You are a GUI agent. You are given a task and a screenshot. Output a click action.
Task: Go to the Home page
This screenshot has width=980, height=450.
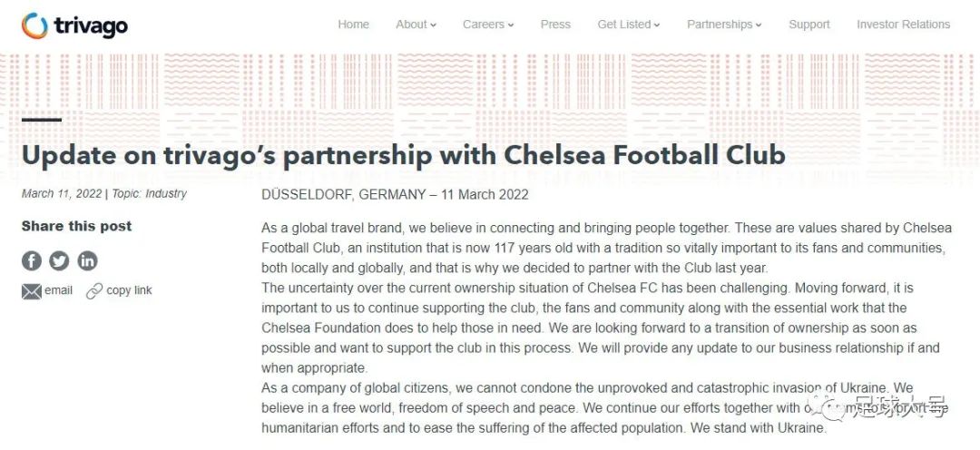pyautogui.click(x=353, y=24)
